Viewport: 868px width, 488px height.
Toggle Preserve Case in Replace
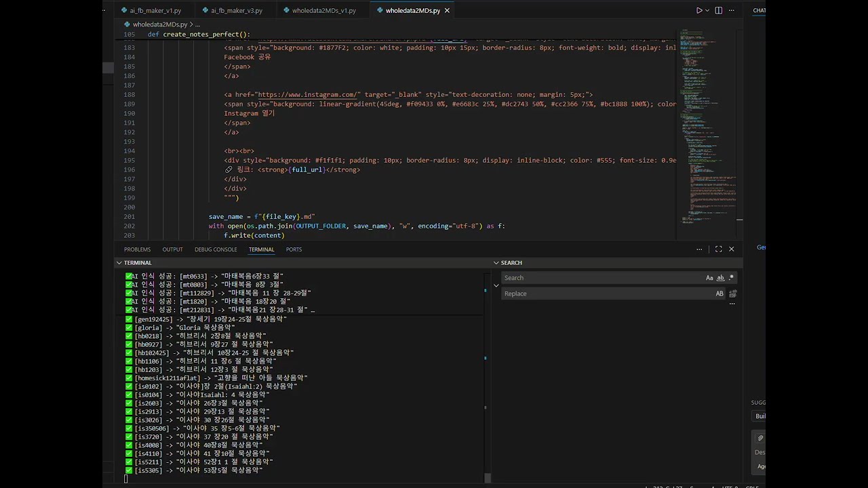pyautogui.click(x=719, y=293)
